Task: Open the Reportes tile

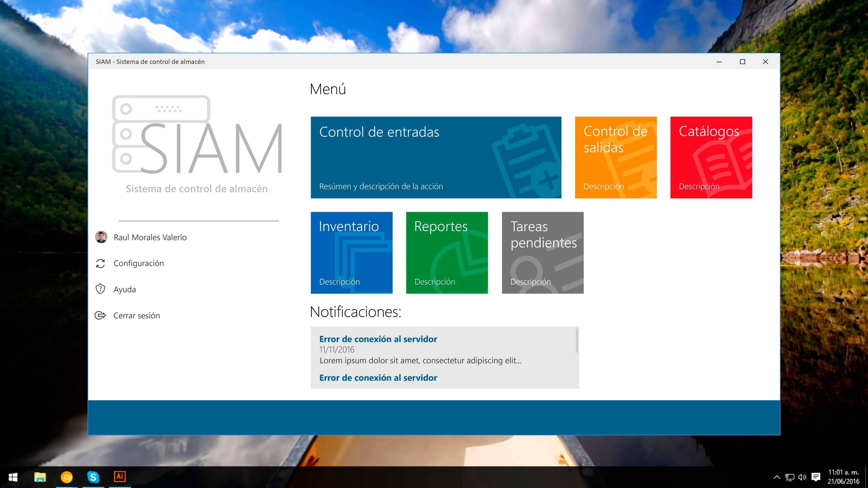Action: tap(447, 252)
